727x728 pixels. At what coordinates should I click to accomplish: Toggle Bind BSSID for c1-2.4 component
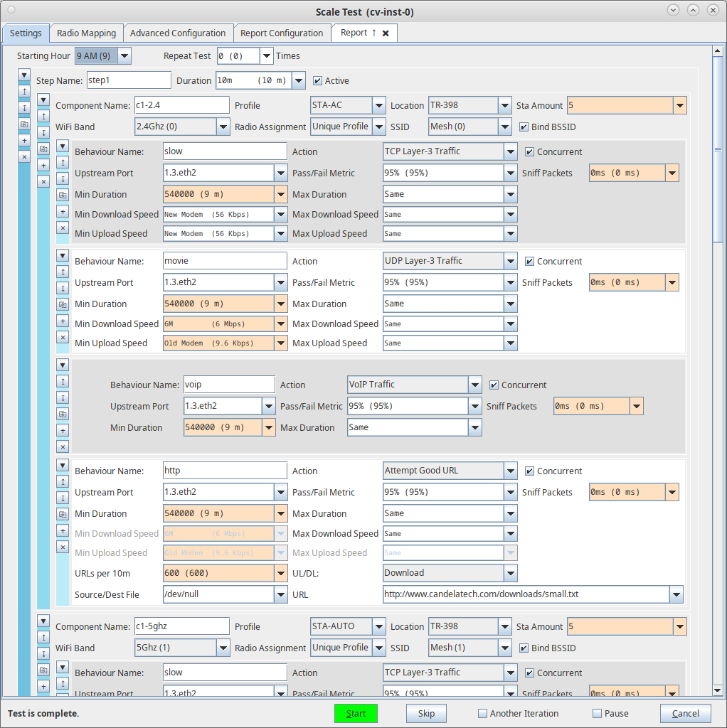524,127
